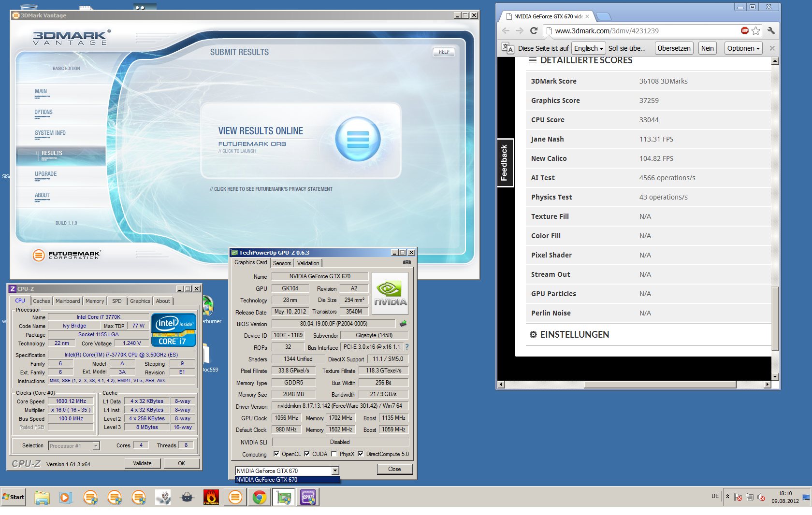Open Windows Media Player from taskbar
The image size is (812, 515).
coord(66,497)
